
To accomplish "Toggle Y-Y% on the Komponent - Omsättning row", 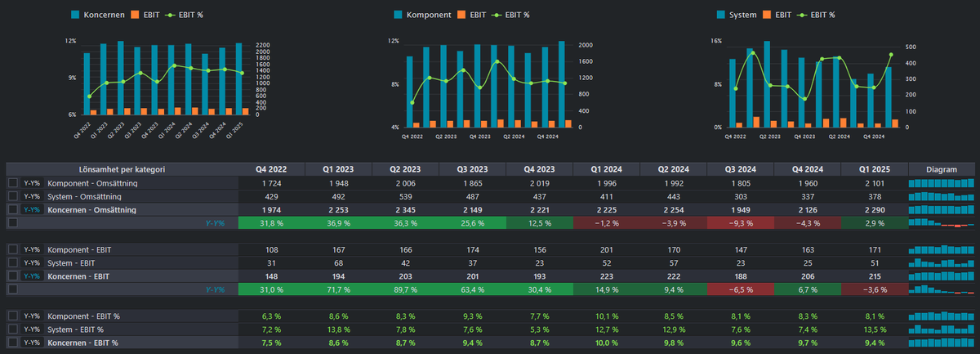I will coord(33,184).
